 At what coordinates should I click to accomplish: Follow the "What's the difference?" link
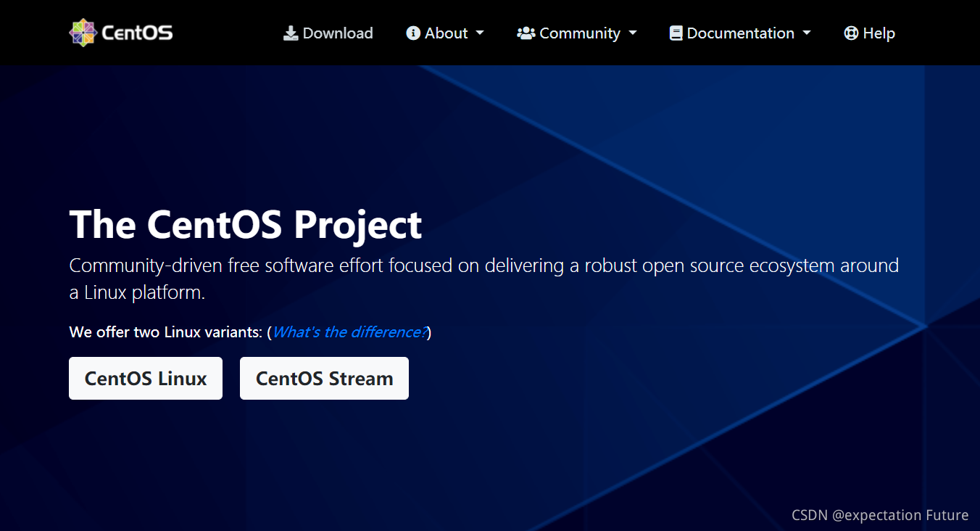[349, 332]
